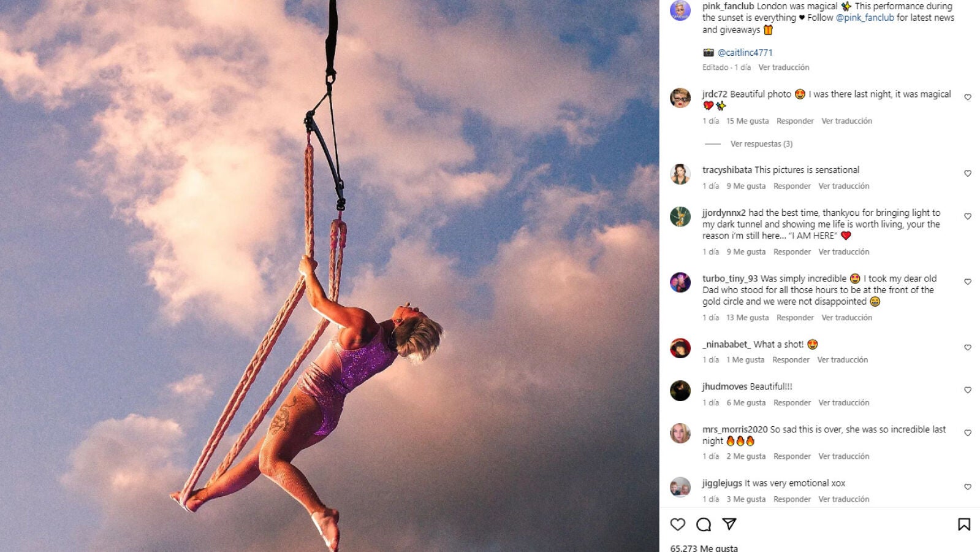The width and height of the screenshot is (980, 552).
Task: Reply to mrs_morris2020 using 'Responder'
Action: (x=792, y=456)
